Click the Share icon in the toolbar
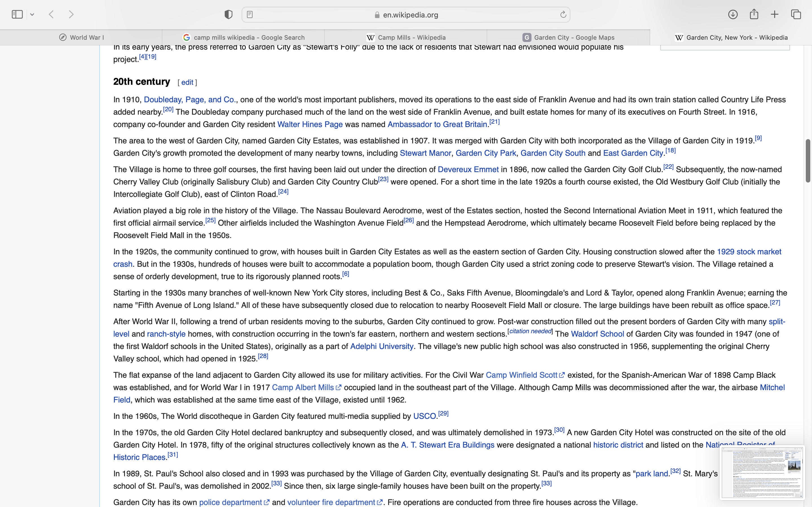 [754, 14]
